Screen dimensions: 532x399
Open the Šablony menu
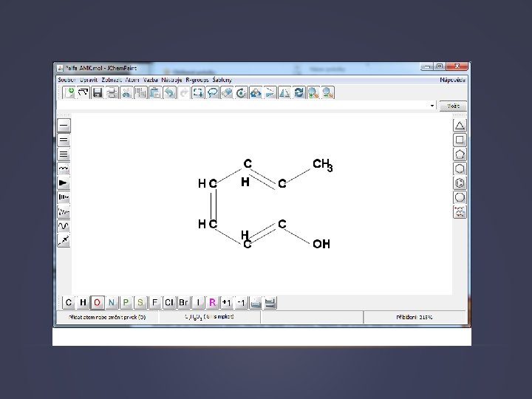(x=222, y=80)
